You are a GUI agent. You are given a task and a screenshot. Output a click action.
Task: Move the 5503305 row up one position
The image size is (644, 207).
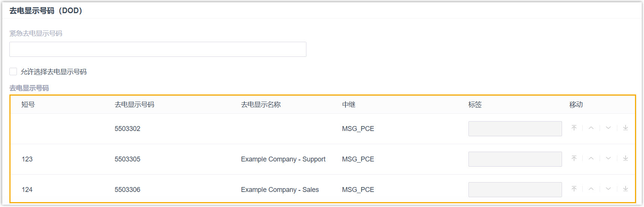click(591, 158)
